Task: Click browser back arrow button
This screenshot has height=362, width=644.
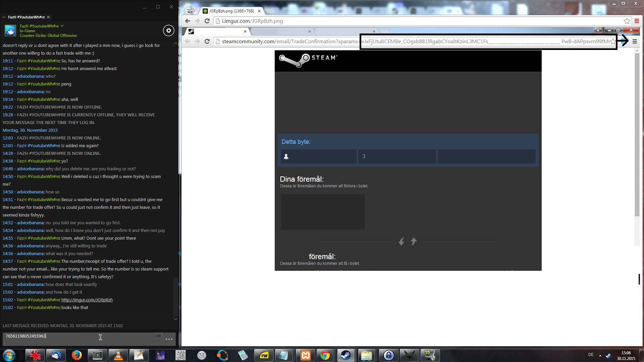Action: [x=187, y=21]
